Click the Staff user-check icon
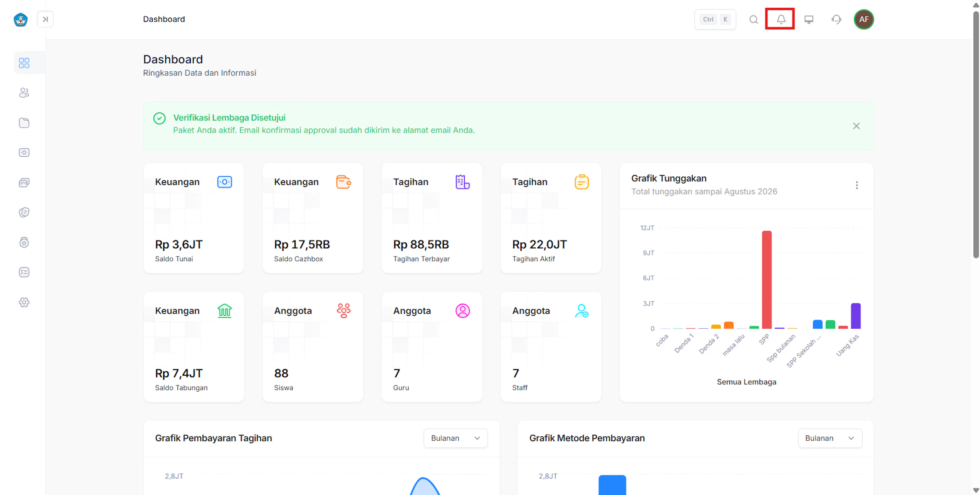980x495 pixels. point(582,311)
